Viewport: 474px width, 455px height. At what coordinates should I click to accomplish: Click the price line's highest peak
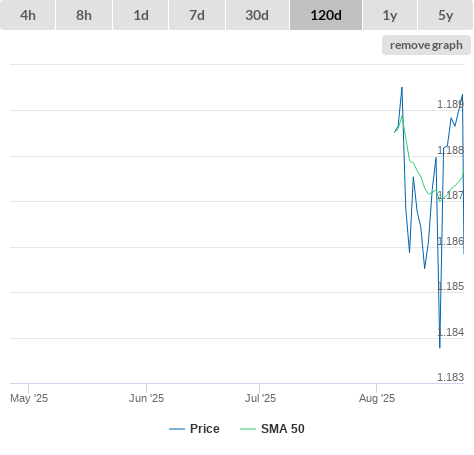coord(402,87)
